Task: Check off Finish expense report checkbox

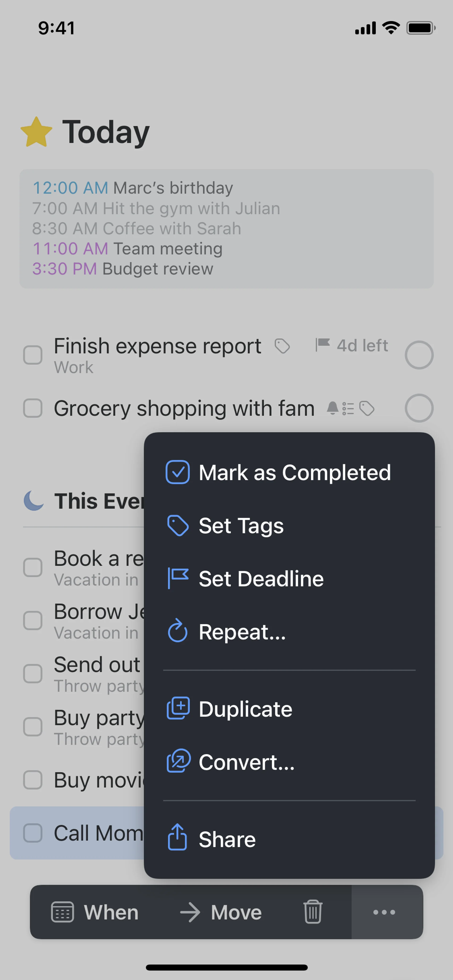Action: click(33, 355)
